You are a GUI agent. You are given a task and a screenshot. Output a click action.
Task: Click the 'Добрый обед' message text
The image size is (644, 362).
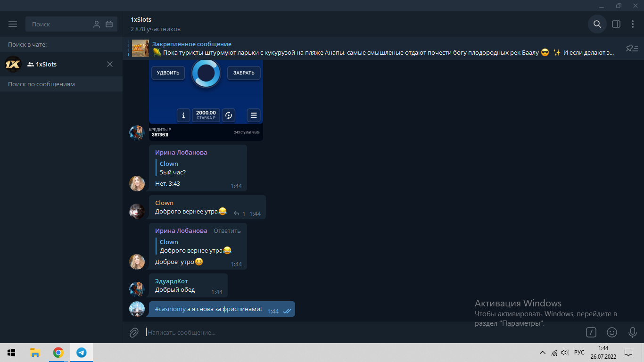(x=175, y=290)
